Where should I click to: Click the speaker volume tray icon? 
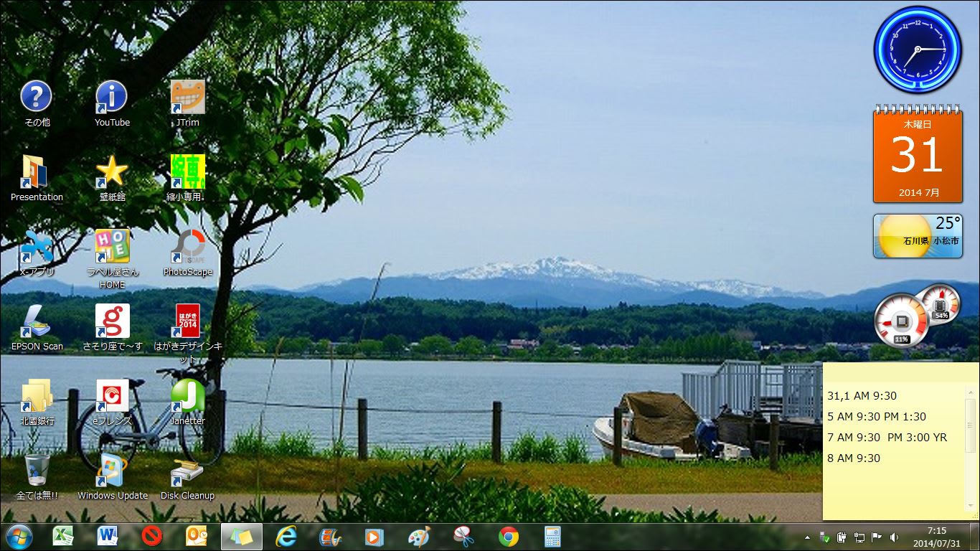(x=894, y=537)
